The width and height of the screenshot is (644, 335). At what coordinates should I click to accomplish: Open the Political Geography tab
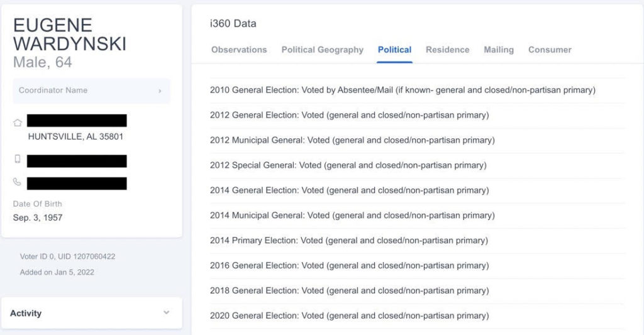pyautogui.click(x=322, y=50)
